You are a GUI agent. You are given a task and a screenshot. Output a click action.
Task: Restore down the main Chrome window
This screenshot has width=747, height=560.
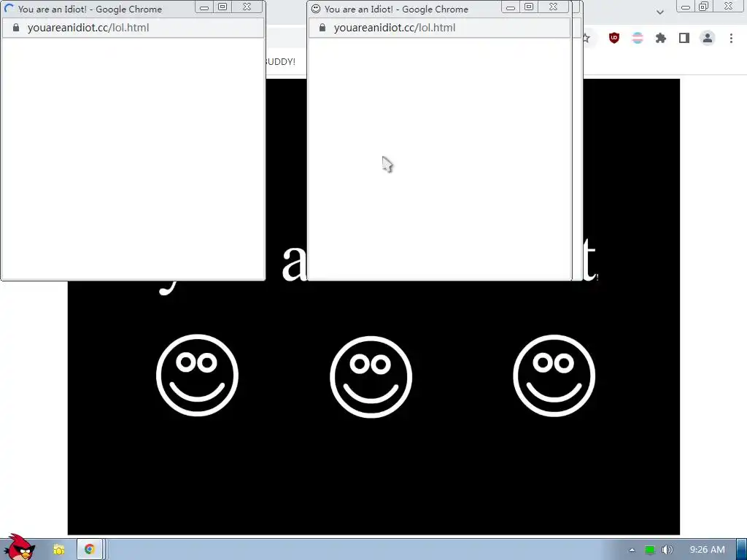pyautogui.click(x=704, y=6)
